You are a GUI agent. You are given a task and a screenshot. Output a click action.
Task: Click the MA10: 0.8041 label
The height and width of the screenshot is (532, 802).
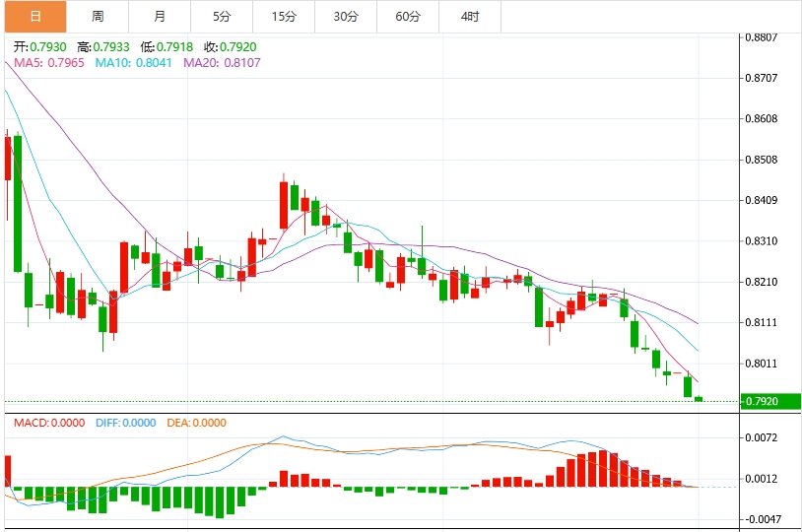pyautogui.click(x=133, y=63)
